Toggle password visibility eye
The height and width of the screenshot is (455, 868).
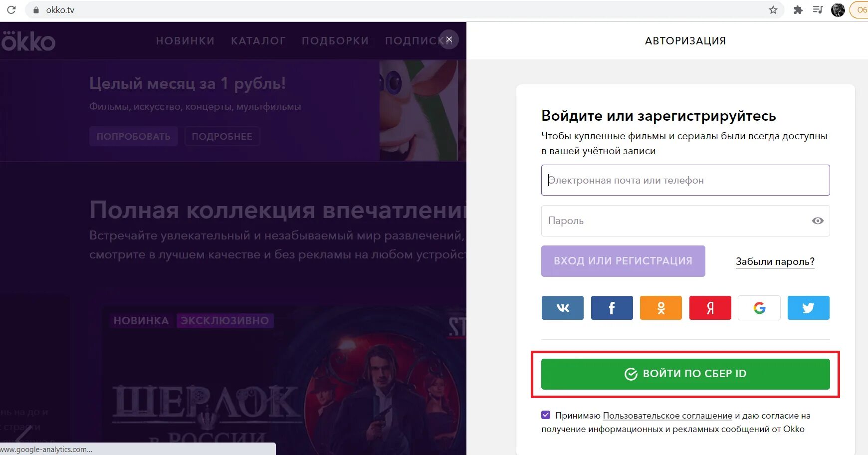tap(817, 221)
